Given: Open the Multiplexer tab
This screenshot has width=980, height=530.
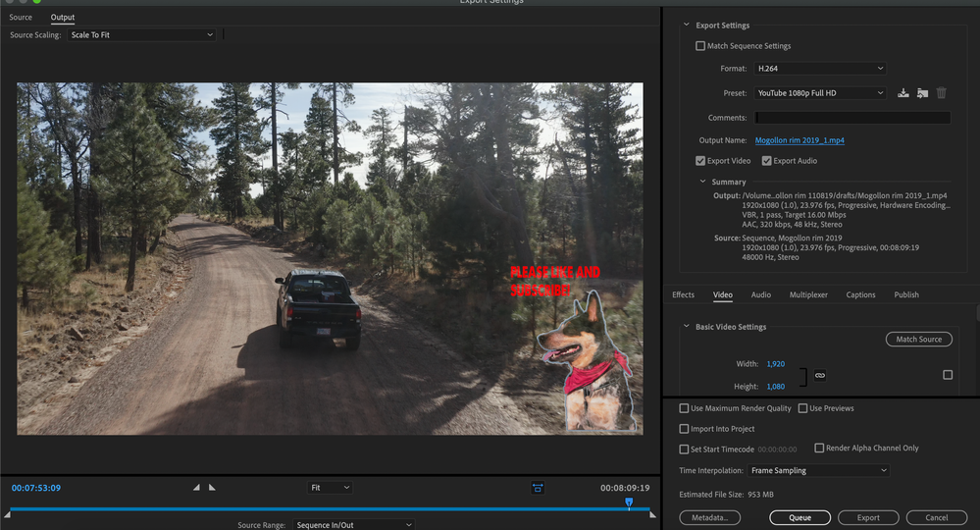Looking at the screenshot, I should coord(808,295).
